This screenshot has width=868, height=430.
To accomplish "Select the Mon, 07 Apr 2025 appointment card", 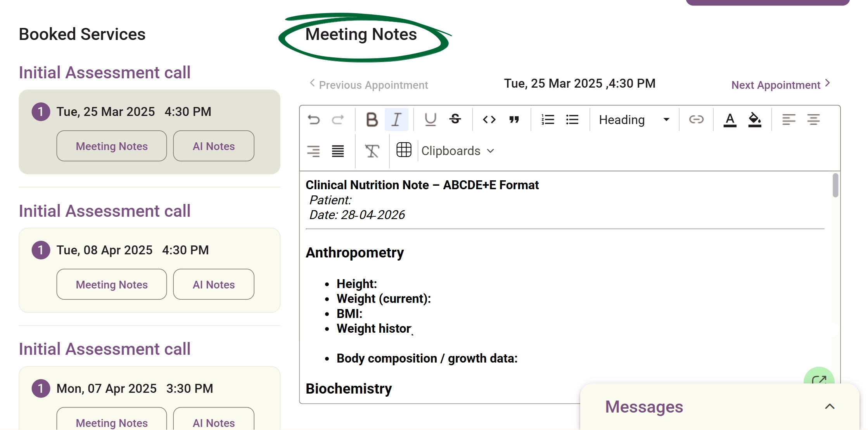I will [149, 398].
